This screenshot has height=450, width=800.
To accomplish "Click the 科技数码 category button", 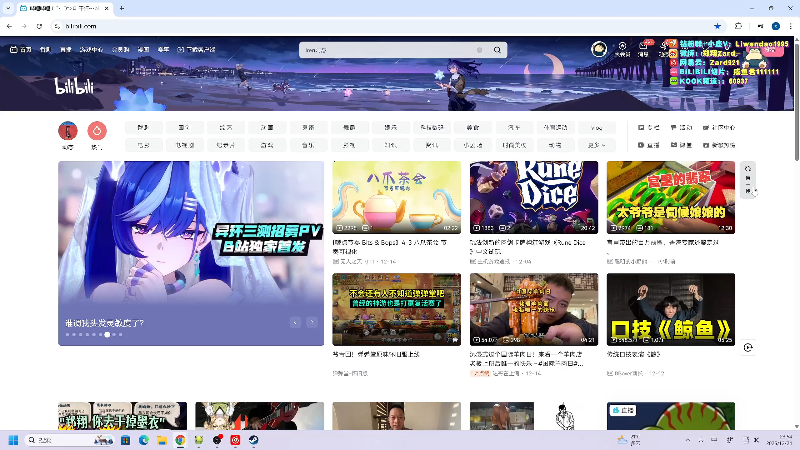I will [x=432, y=128].
